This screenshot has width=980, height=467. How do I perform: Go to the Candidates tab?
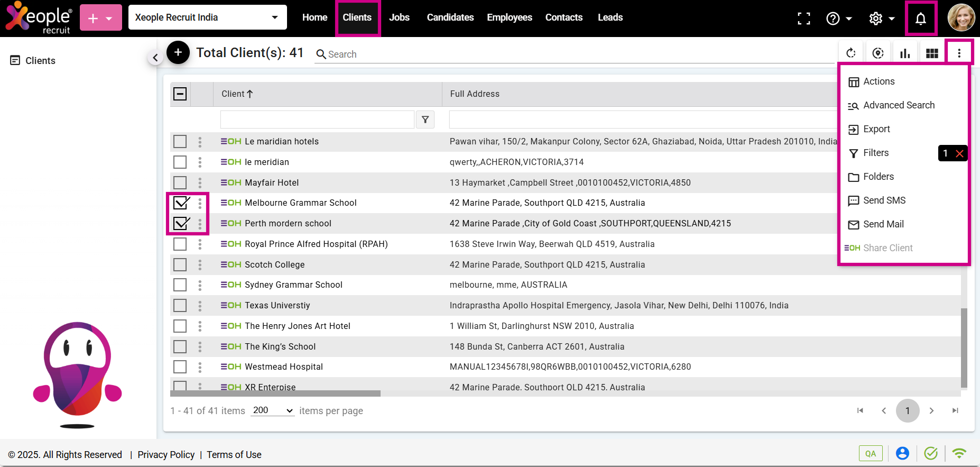click(450, 17)
